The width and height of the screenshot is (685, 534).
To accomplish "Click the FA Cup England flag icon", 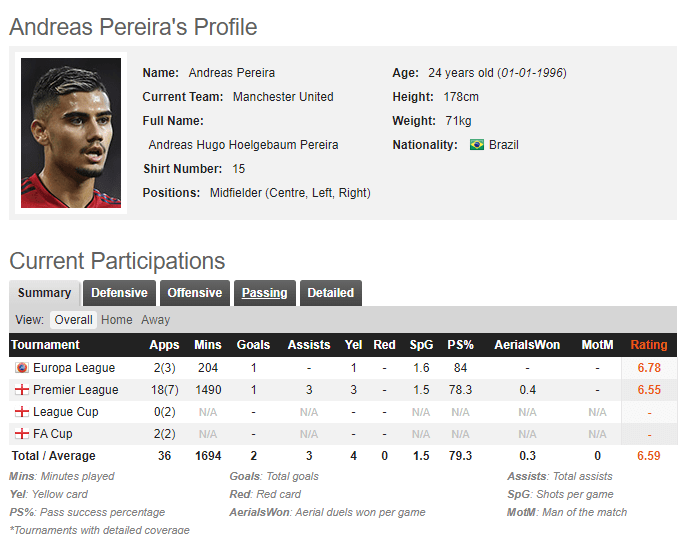I will [21, 434].
